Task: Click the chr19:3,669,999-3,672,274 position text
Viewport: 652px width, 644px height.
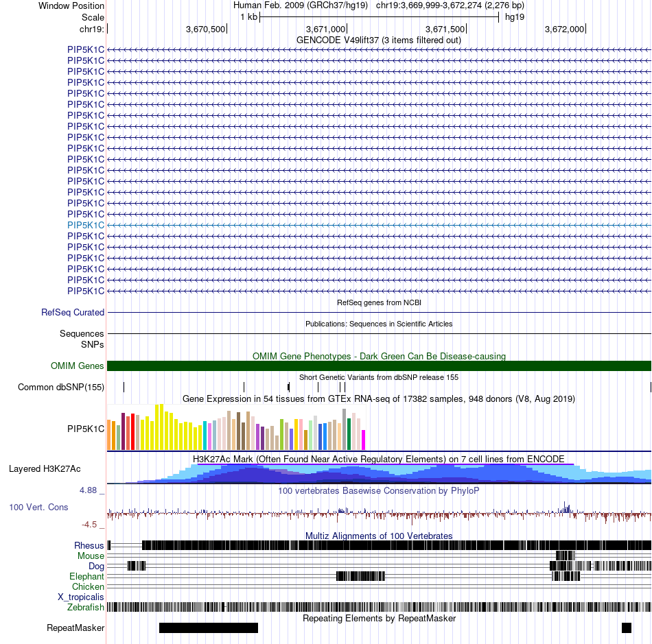Action: coord(450,5)
